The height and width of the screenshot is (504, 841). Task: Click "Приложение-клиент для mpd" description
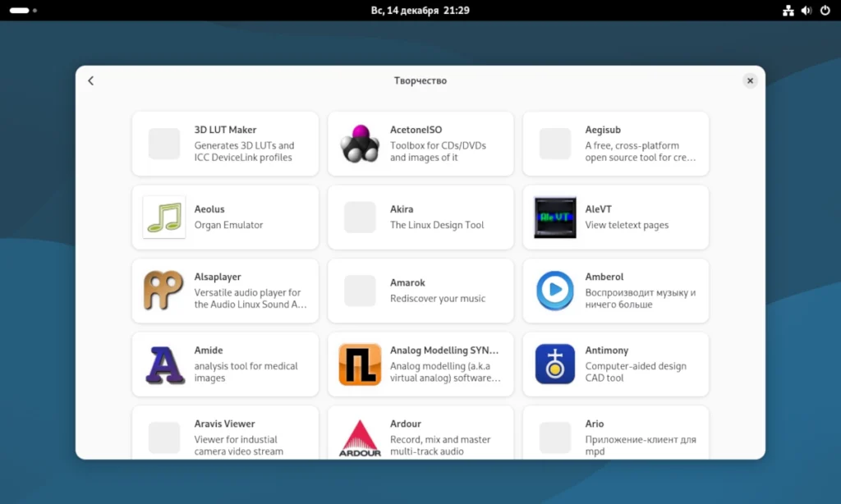pos(641,445)
